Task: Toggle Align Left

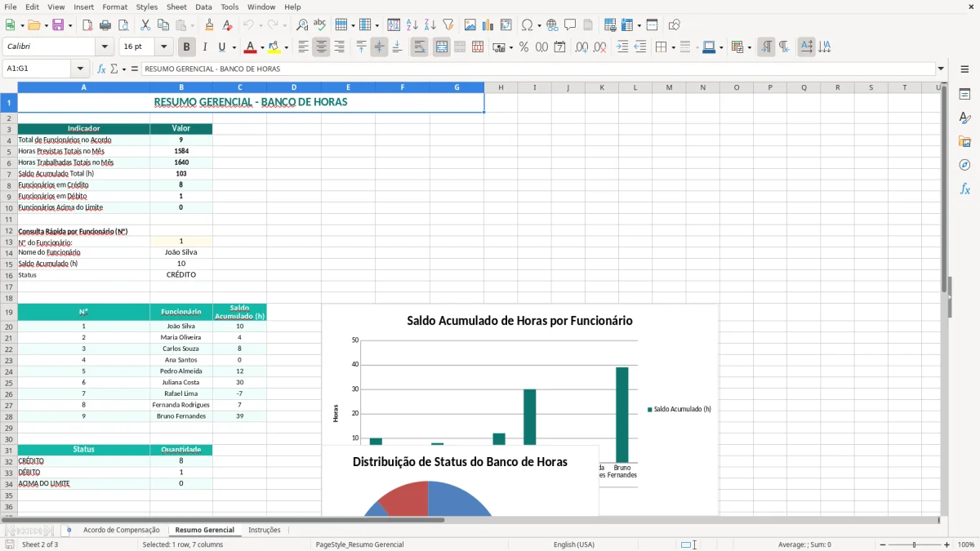Action: (303, 47)
